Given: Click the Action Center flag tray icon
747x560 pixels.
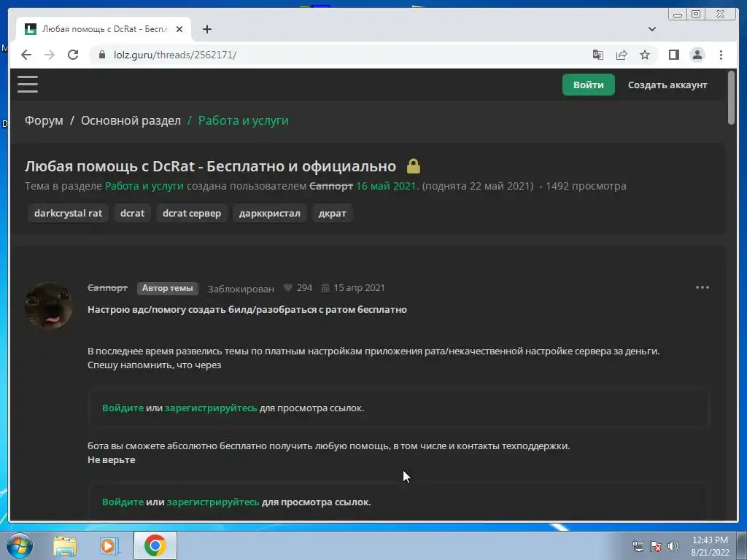Looking at the screenshot, I should click(656, 546).
